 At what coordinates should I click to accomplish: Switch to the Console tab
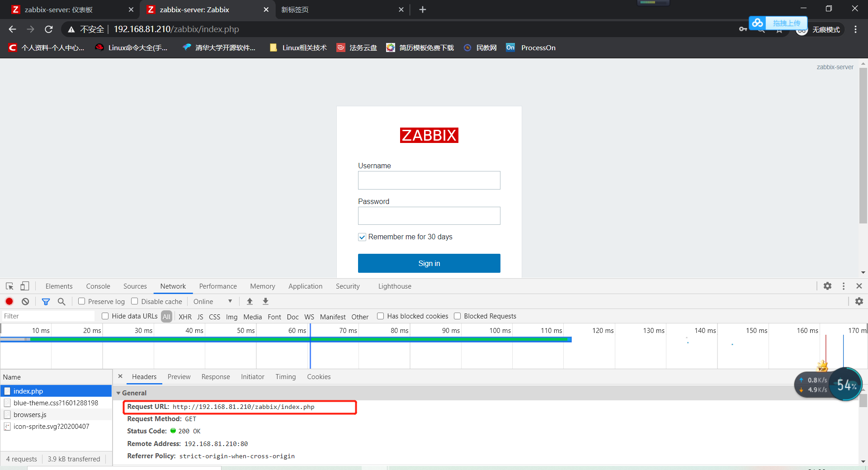click(x=98, y=286)
